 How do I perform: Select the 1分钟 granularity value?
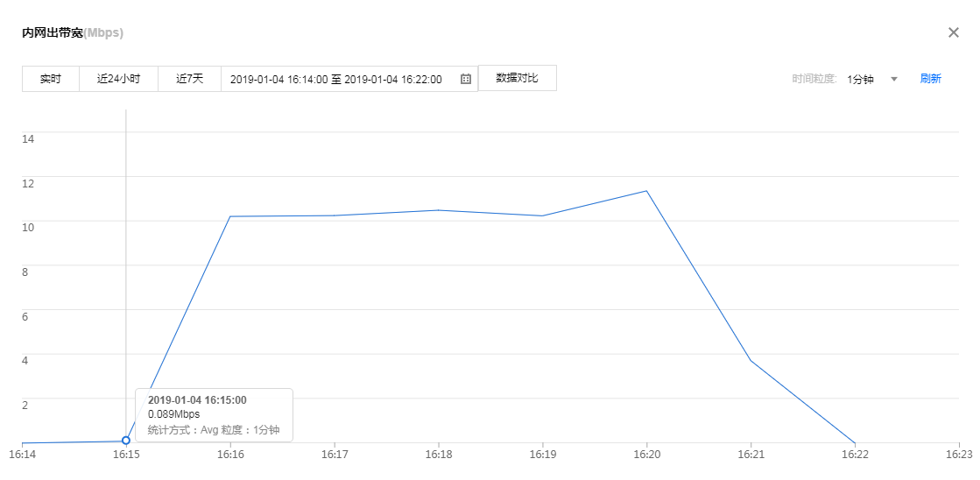(x=860, y=79)
